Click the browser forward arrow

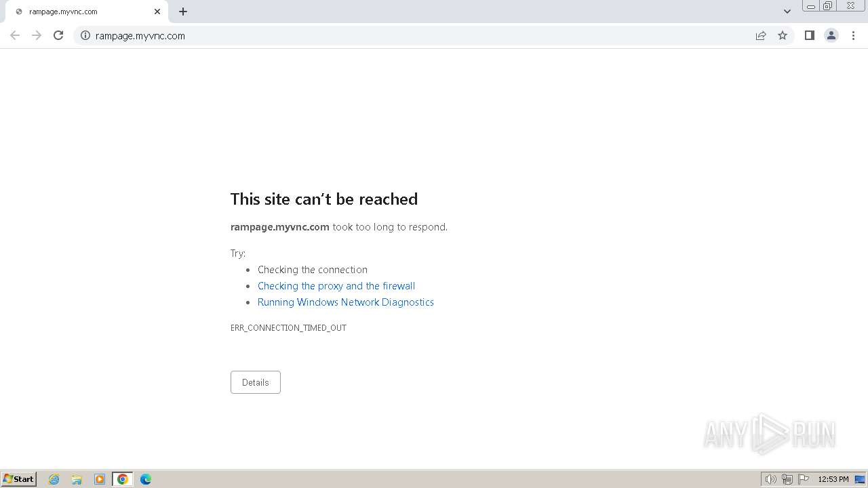pyautogui.click(x=37, y=35)
